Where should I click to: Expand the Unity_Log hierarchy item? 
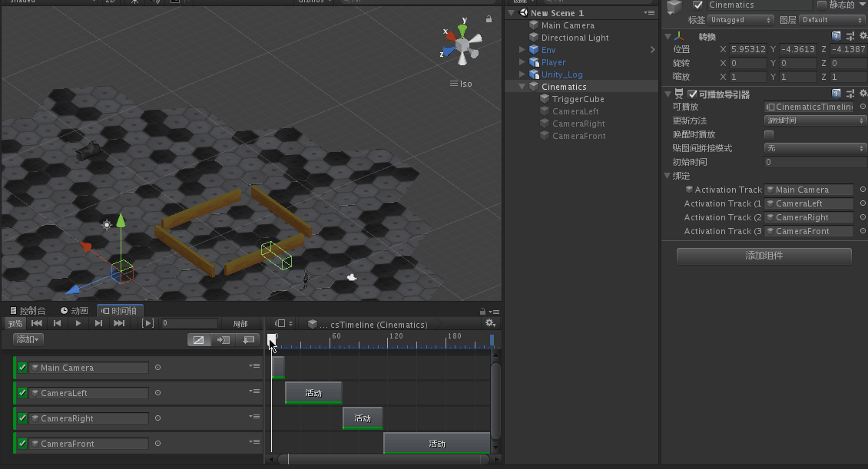click(x=522, y=74)
